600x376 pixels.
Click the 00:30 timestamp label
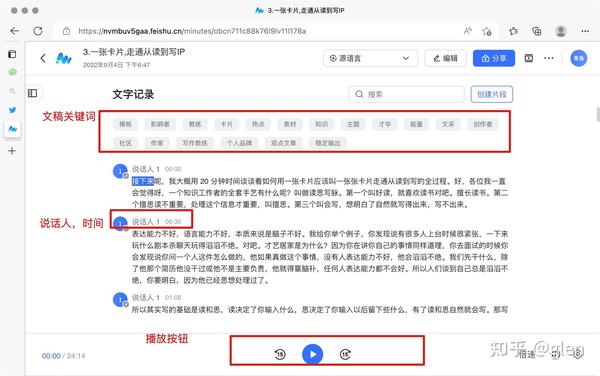pyautogui.click(x=173, y=222)
